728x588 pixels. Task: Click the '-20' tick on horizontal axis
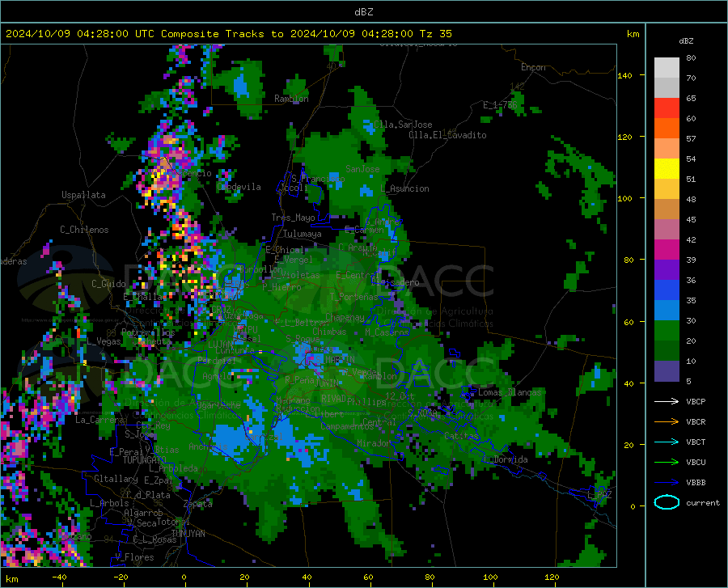point(121,577)
